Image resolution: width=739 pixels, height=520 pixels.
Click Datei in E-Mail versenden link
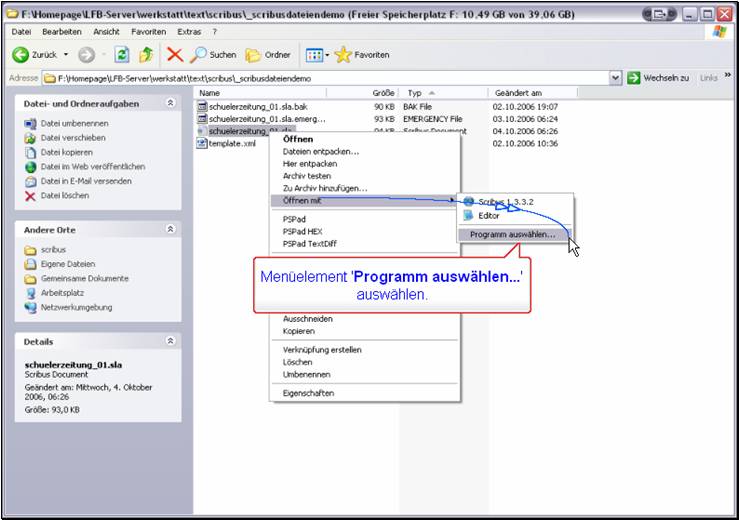[86, 181]
